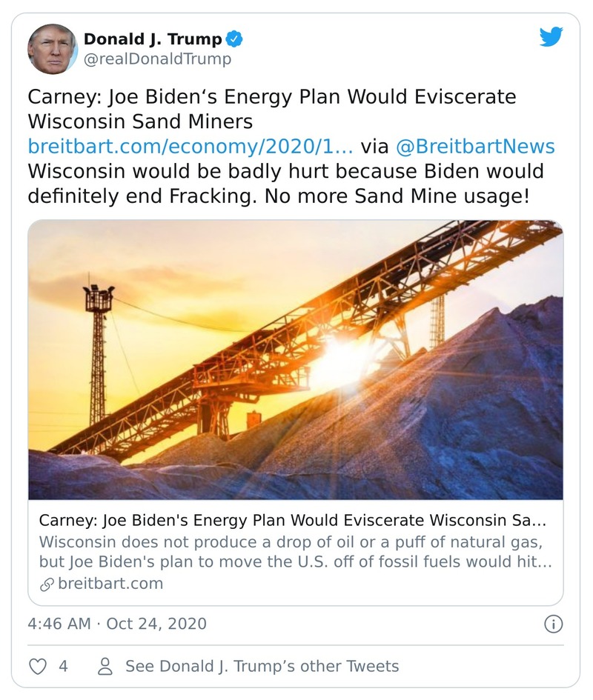The width and height of the screenshot is (593, 700).
Task: Open the Donald J. Trump display name
Action: tap(152, 39)
